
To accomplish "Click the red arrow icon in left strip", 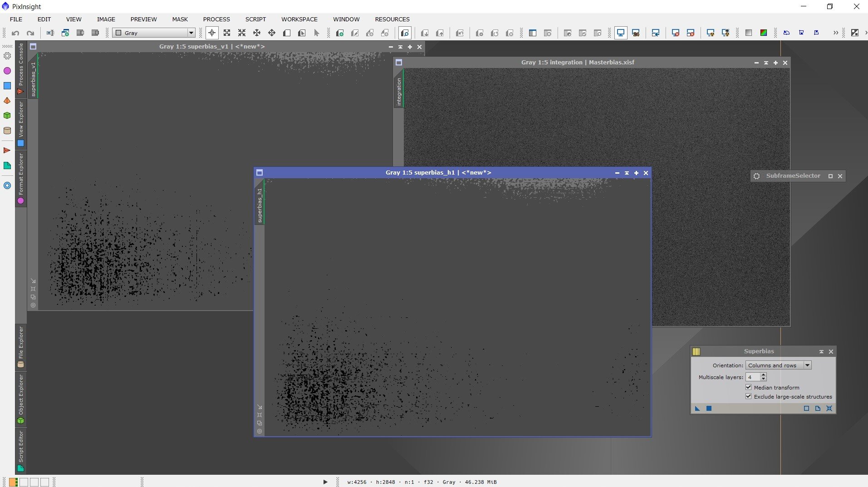I will point(7,150).
